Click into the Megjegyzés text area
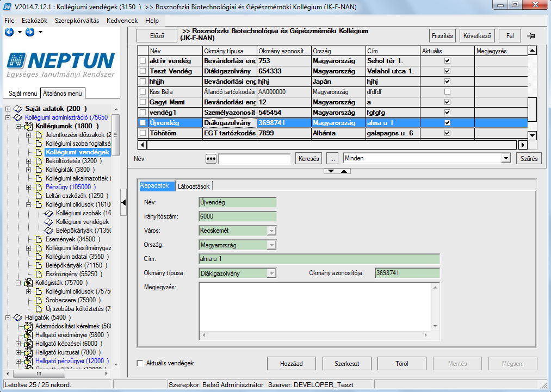 click(315, 307)
